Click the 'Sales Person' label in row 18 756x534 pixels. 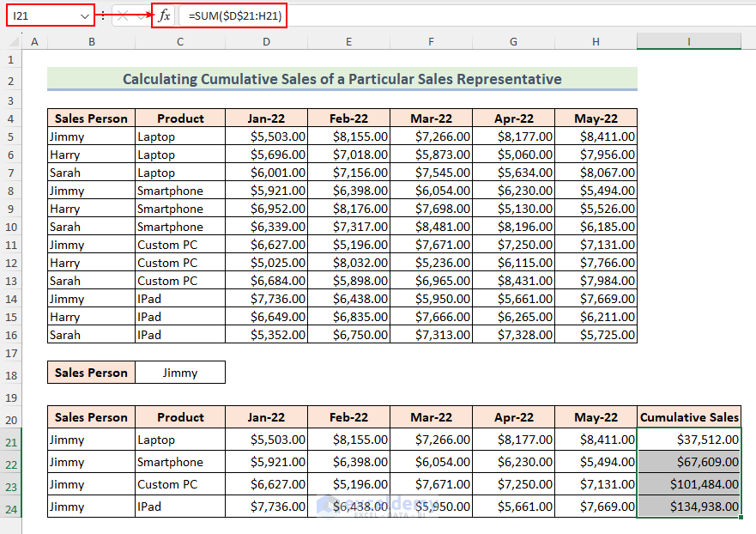[91, 373]
